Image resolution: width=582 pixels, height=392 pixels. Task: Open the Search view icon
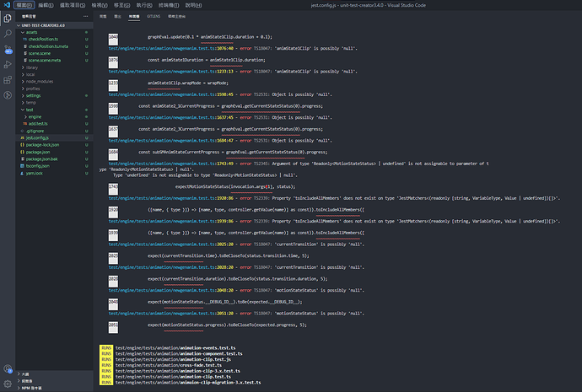click(8, 34)
